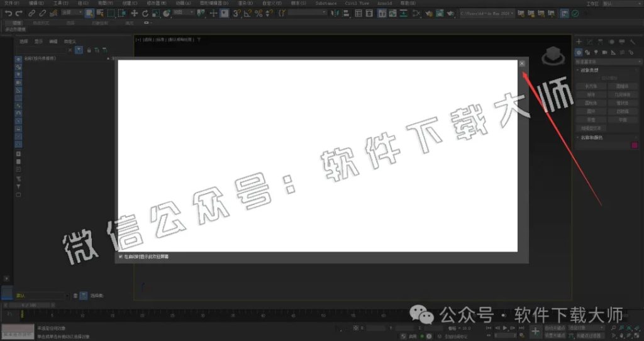Open the Civil View menu

(357, 3)
